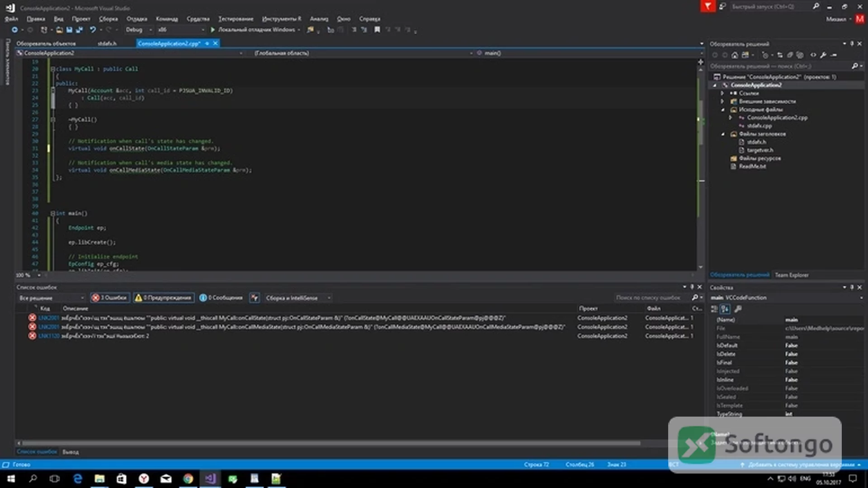Click alphabetical sort icon in Properties panel

coord(725,309)
